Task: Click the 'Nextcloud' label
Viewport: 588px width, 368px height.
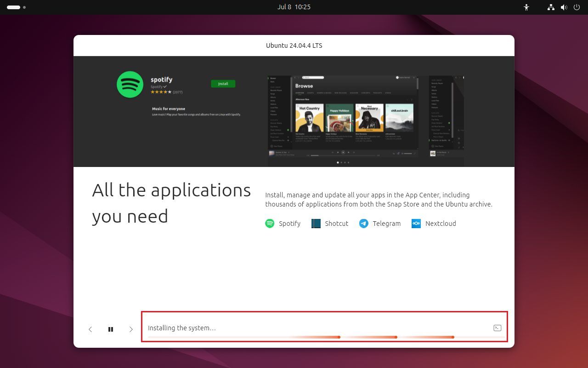Action: tap(441, 224)
